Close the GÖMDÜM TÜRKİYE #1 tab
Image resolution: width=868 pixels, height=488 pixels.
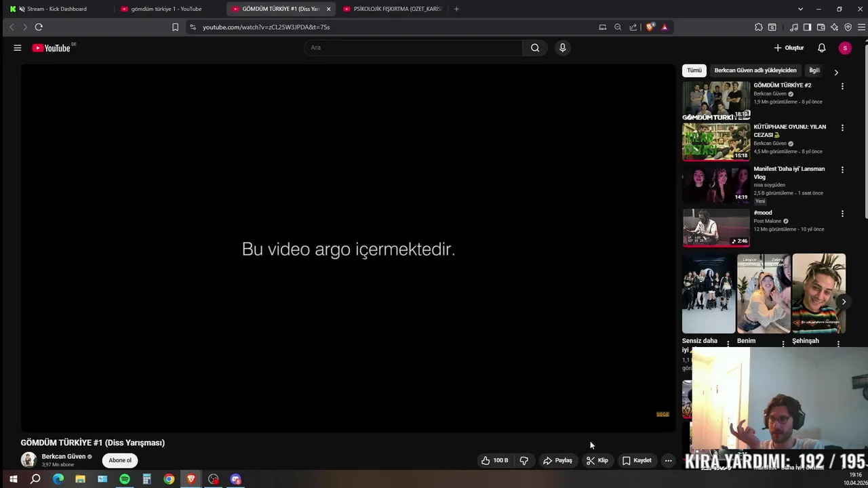coord(328,9)
